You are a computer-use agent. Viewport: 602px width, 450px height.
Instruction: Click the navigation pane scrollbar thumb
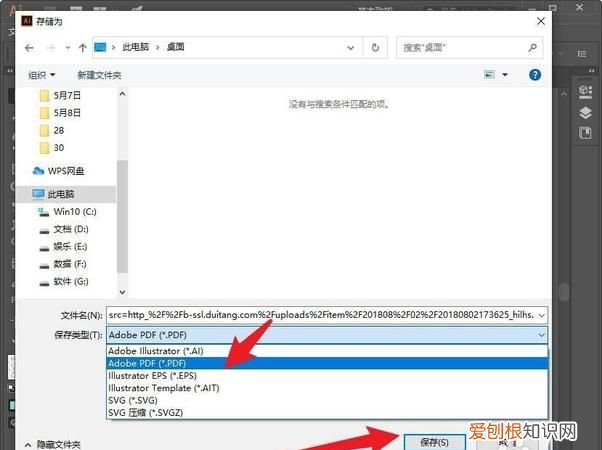click(122, 216)
